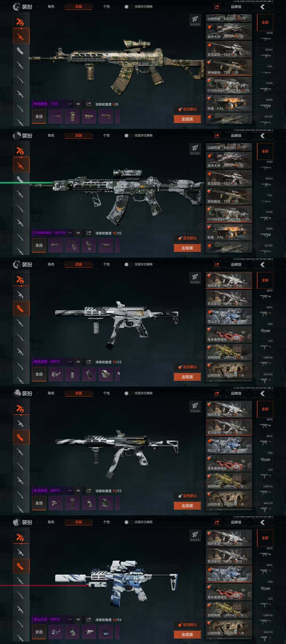Screen dimensions: 286x644
Task: Select the foregrip attachment under 林地数码 · T03
Action: pos(72,116)
